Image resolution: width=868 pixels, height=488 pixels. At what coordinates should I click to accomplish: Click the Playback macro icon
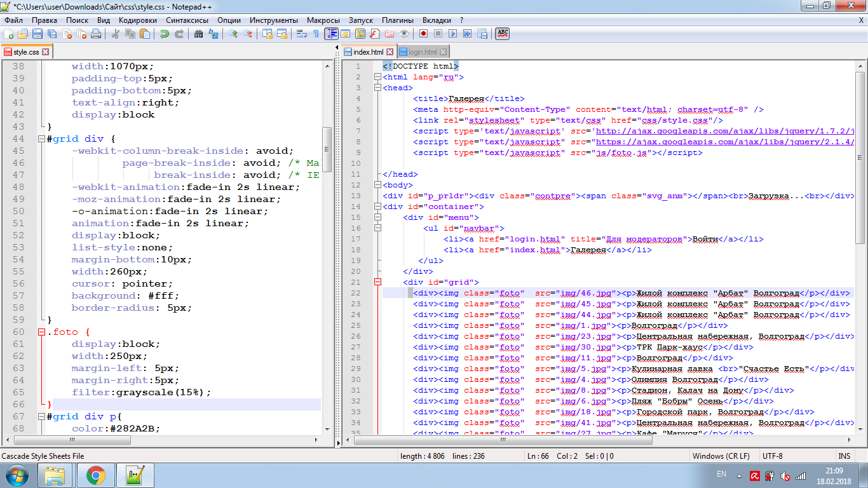pos(452,34)
